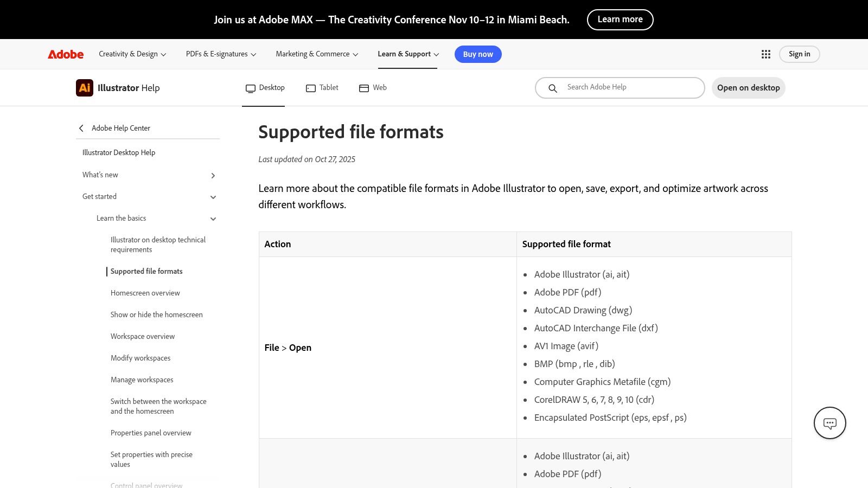This screenshot has width=868, height=488.
Task: Switch to the Desktop tab
Action: (x=265, y=88)
